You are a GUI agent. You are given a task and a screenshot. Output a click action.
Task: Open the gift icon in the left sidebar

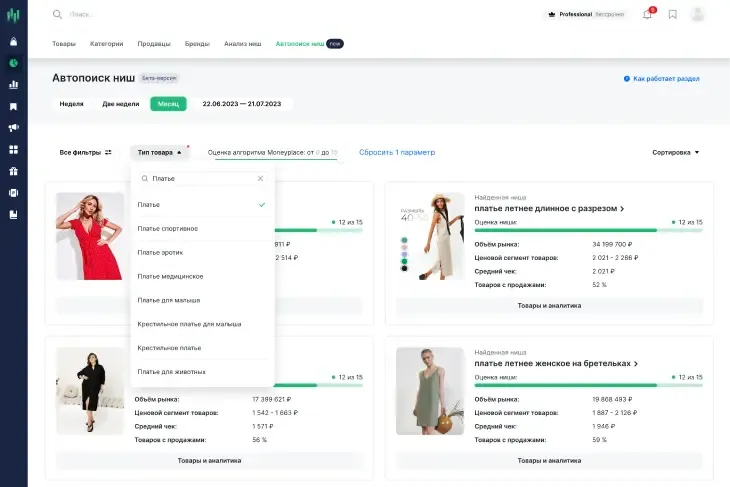click(14, 171)
